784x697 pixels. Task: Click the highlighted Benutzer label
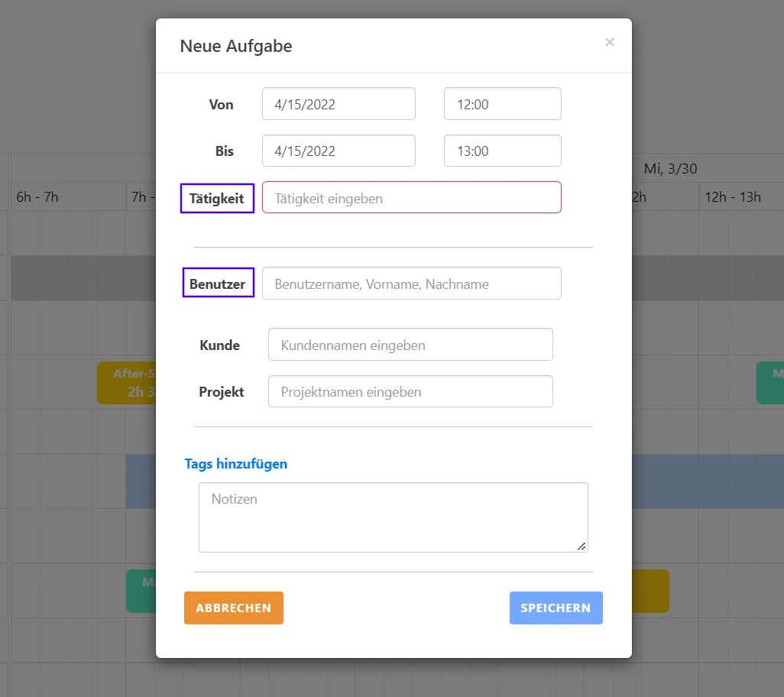pos(218,283)
